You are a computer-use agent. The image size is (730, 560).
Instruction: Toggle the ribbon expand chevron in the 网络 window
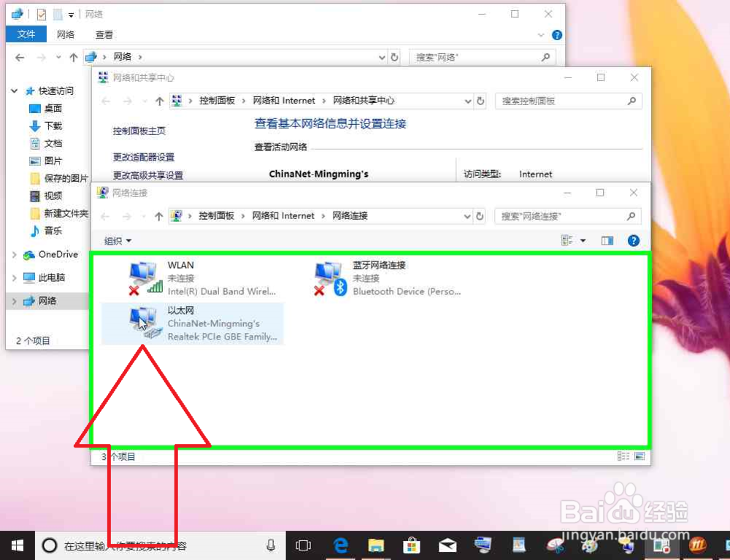[540, 34]
